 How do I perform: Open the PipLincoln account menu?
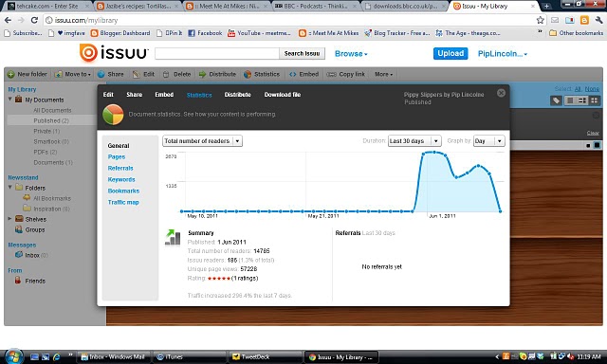pyautogui.click(x=503, y=54)
